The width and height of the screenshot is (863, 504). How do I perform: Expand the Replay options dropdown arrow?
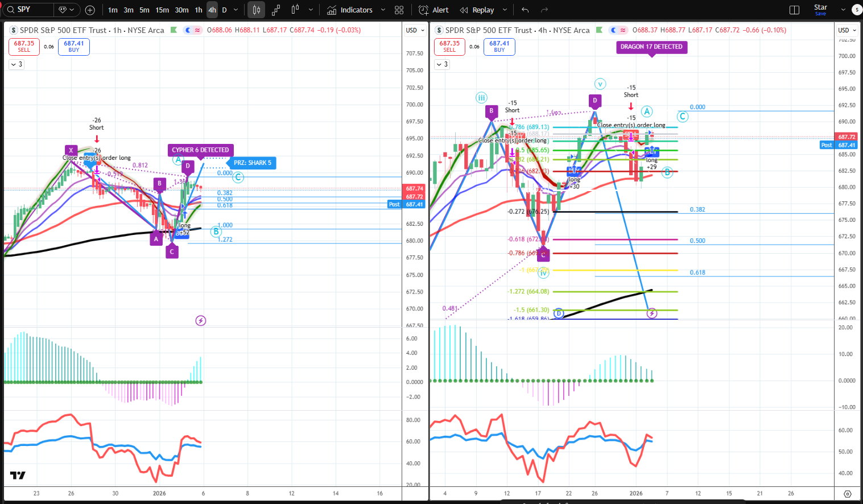(505, 10)
